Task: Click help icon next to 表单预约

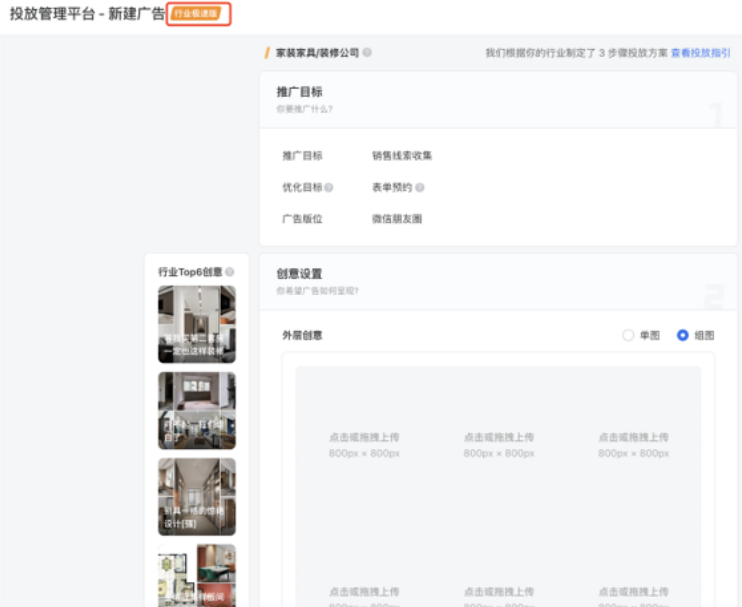Action: coord(420,187)
